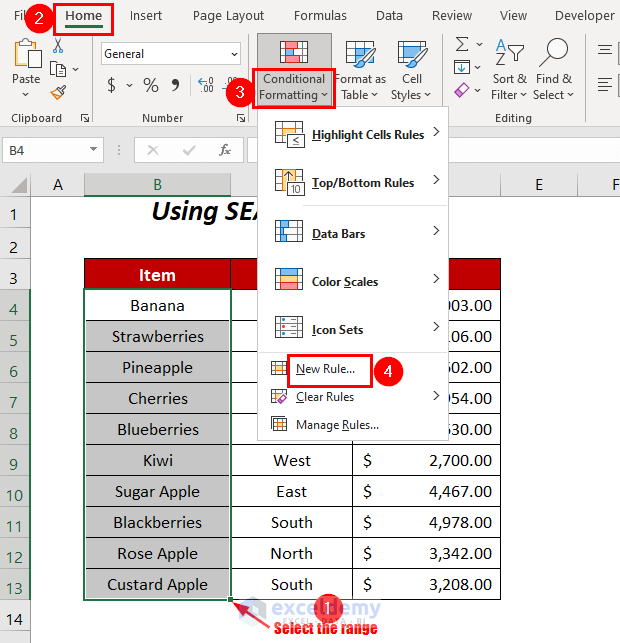The height and width of the screenshot is (643, 620).
Task: Apply Percent Style number format
Action: click(x=150, y=85)
